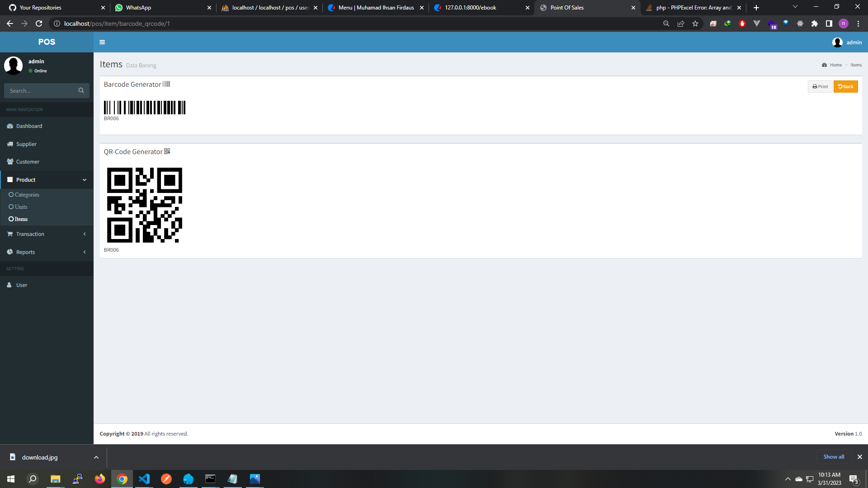Open the Chrome profile avatar
Viewport: 868px width, 488px height.
click(843, 23)
